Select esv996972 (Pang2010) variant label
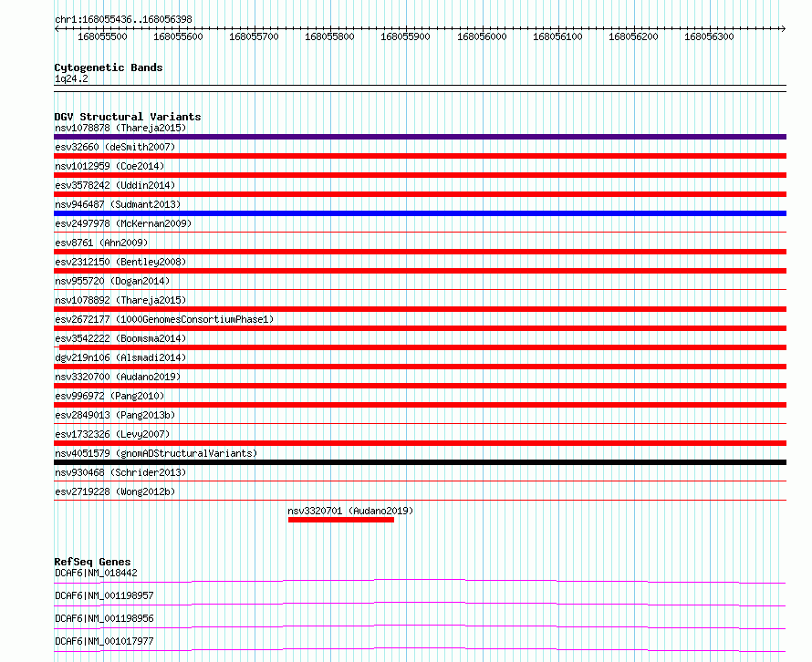This screenshot has width=812, height=662. 109,396
